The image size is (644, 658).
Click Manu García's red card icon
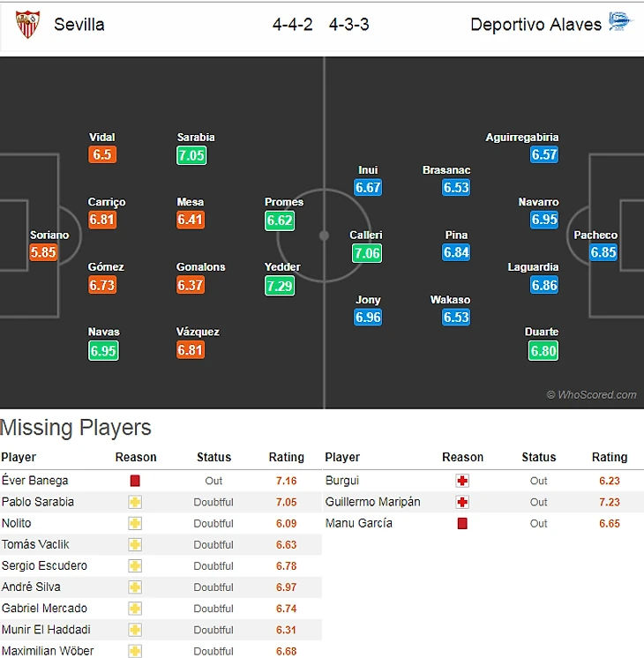click(x=462, y=523)
